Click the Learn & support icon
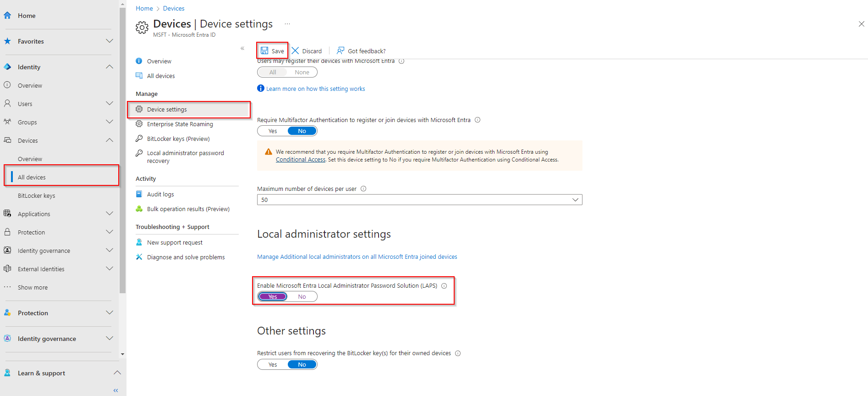 (x=7, y=373)
